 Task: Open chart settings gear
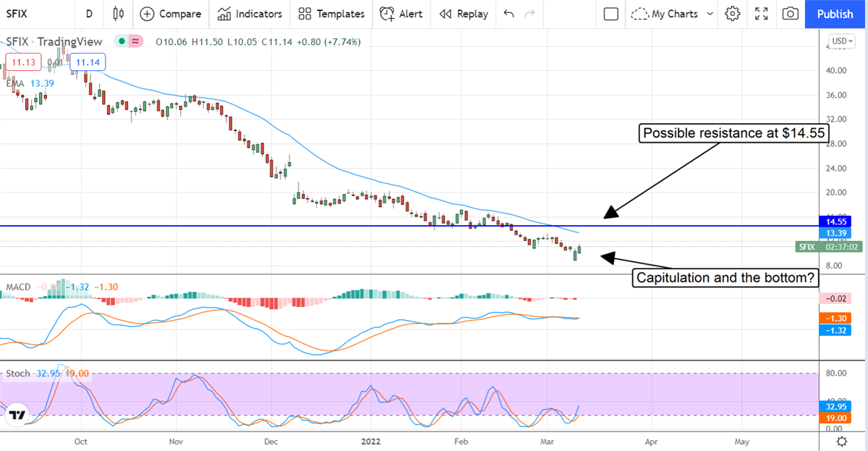point(733,14)
